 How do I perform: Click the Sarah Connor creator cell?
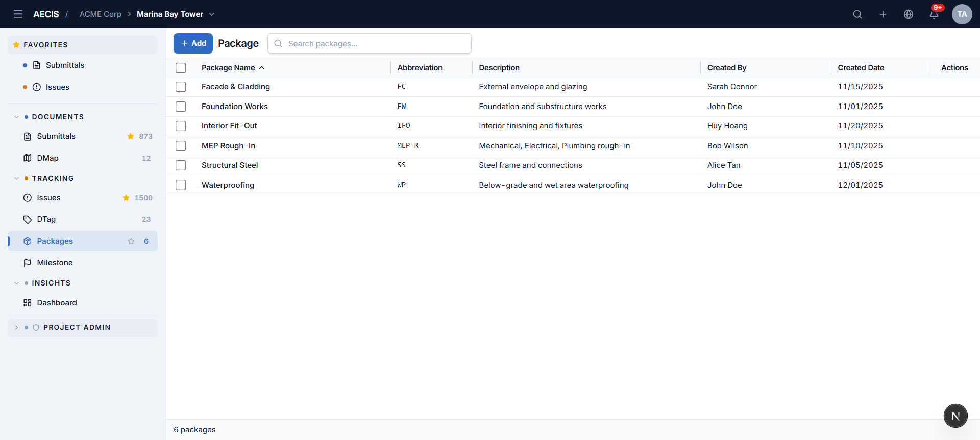pos(732,87)
